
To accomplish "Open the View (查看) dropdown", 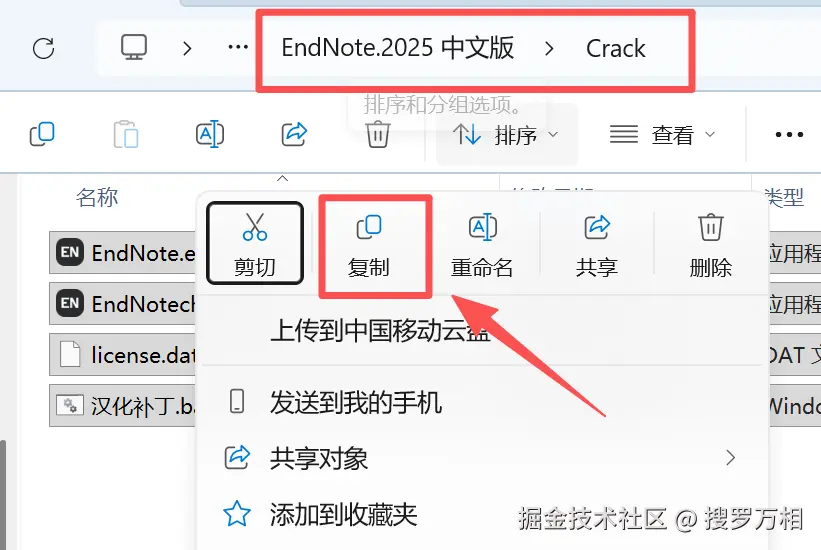I will [662, 135].
